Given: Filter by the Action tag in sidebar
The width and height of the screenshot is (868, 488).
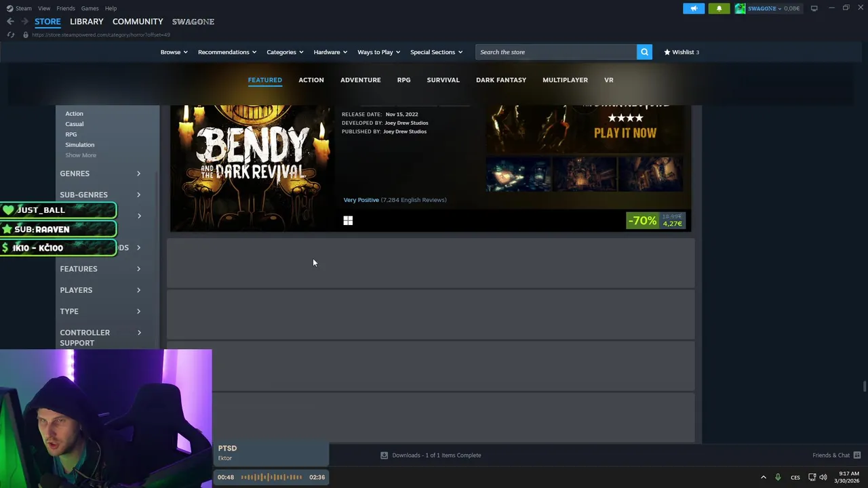Looking at the screenshot, I should [74, 114].
